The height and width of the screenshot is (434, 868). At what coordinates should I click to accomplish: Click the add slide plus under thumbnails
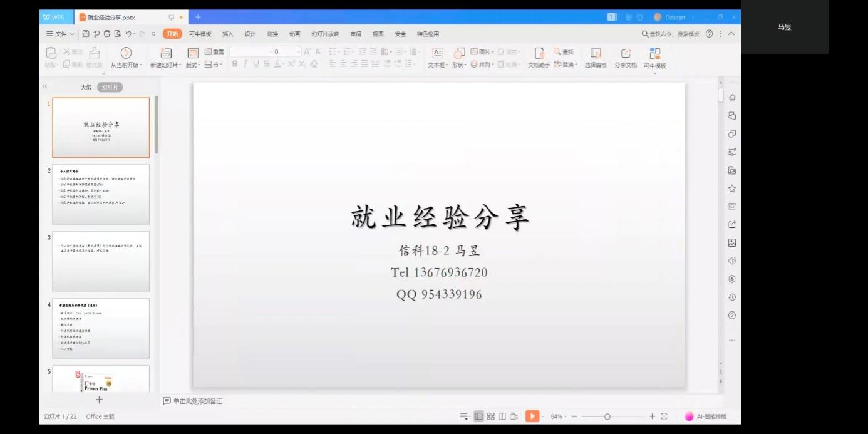pyautogui.click(x=99, y=400)
